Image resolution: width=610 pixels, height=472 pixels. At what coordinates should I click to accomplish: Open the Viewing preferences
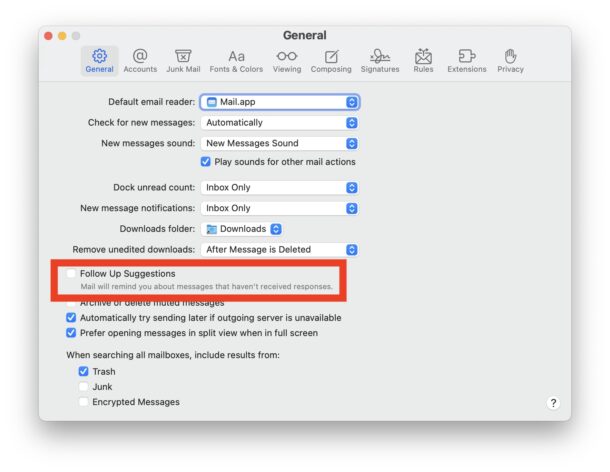287,60
